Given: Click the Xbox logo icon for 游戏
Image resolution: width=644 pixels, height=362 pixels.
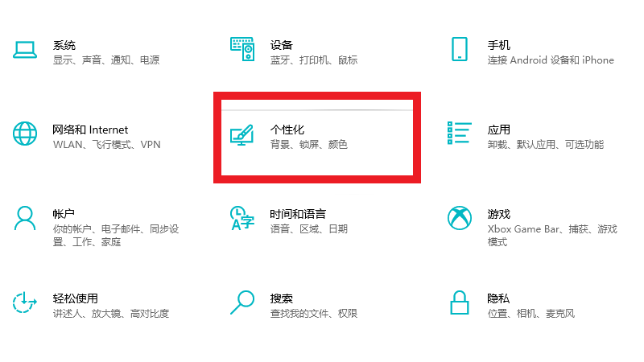Looking at the screenshot, I should tap(460, 218).
